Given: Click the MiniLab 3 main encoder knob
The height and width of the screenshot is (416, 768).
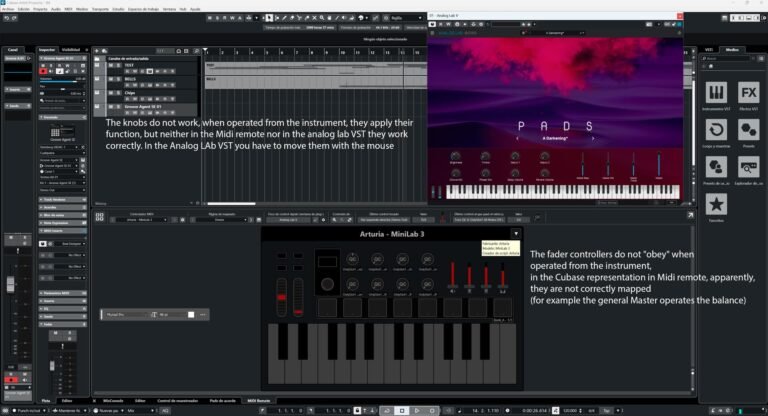Looking at the screenshot, I should 327,284.
